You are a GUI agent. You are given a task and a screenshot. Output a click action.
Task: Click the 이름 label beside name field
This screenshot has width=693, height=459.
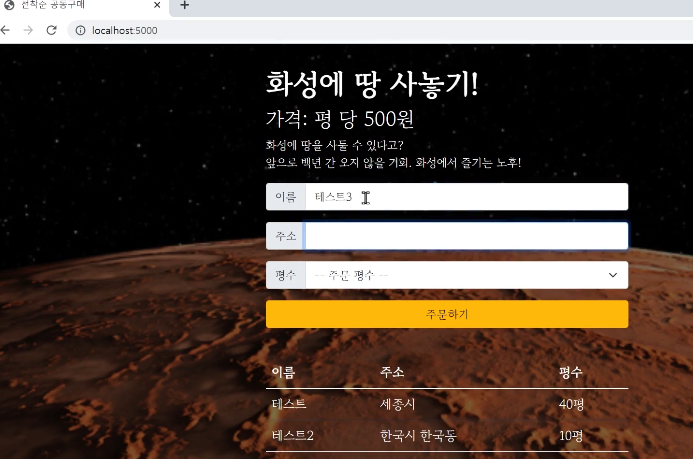click(286, 197)
